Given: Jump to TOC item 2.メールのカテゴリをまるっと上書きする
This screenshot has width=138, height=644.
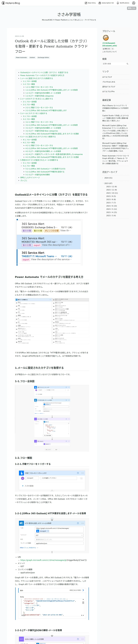Looking at the screenshot, I should (37, 99).
